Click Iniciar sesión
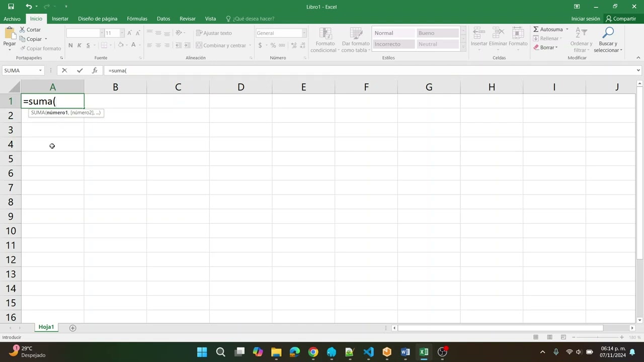Screen dimensions: 644x362 coord(586,19)
